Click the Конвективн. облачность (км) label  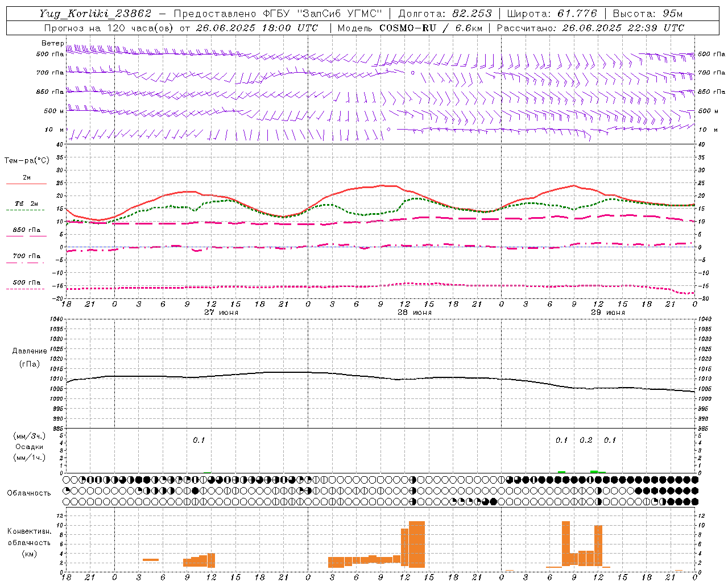point(29,542)
